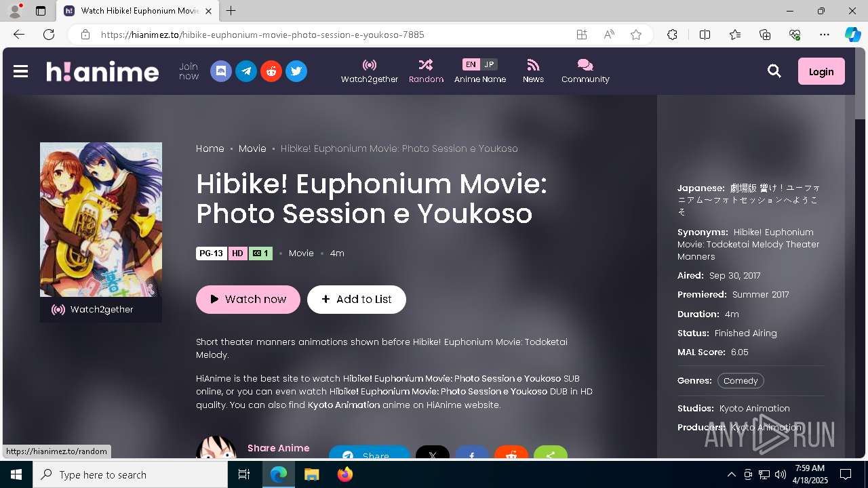This screenshot has width=868, height=488.
Task: Go back in the browser
Action: click(x=19, y=35)
